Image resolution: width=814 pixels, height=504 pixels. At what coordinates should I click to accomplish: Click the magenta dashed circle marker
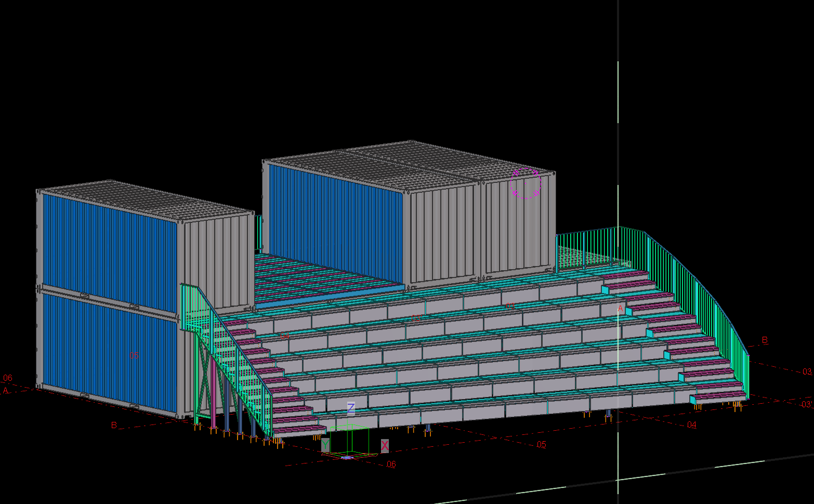[x=526, y=183]
